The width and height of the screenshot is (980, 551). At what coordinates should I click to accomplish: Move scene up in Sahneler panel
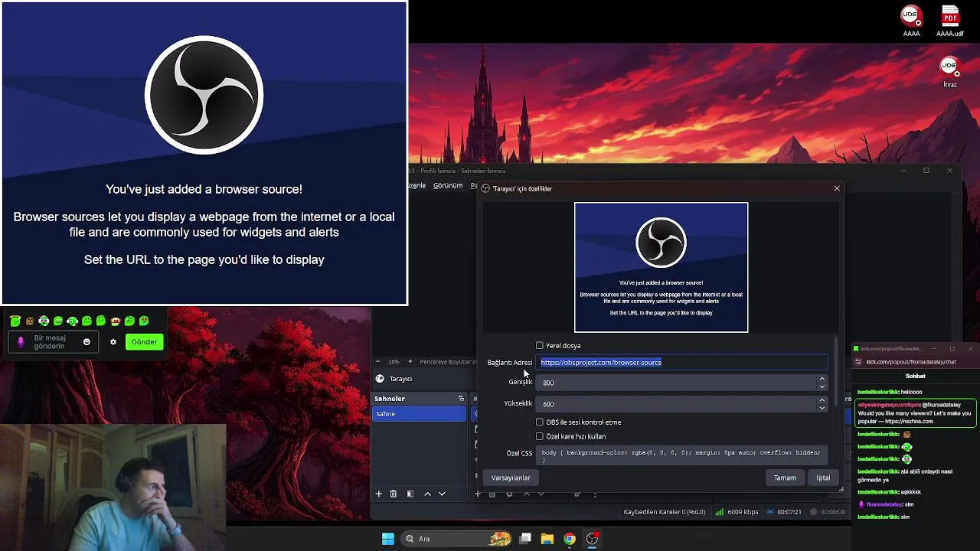pyautogui.click(x=427, y=494)
